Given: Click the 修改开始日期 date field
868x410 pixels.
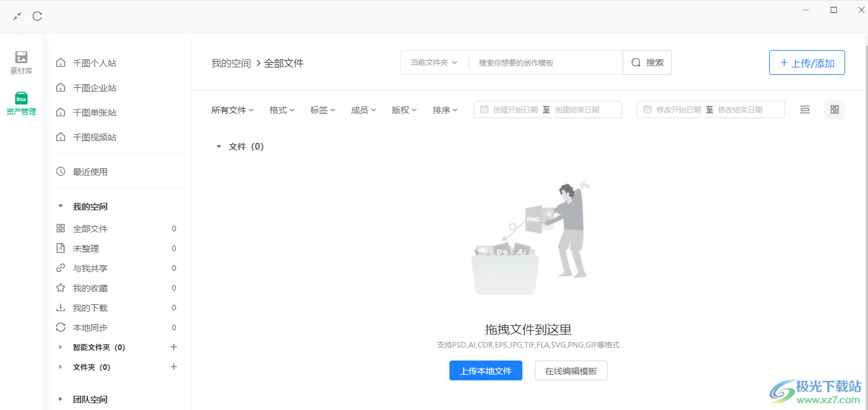Looking at the screenshot, I should tap(679, 109).
